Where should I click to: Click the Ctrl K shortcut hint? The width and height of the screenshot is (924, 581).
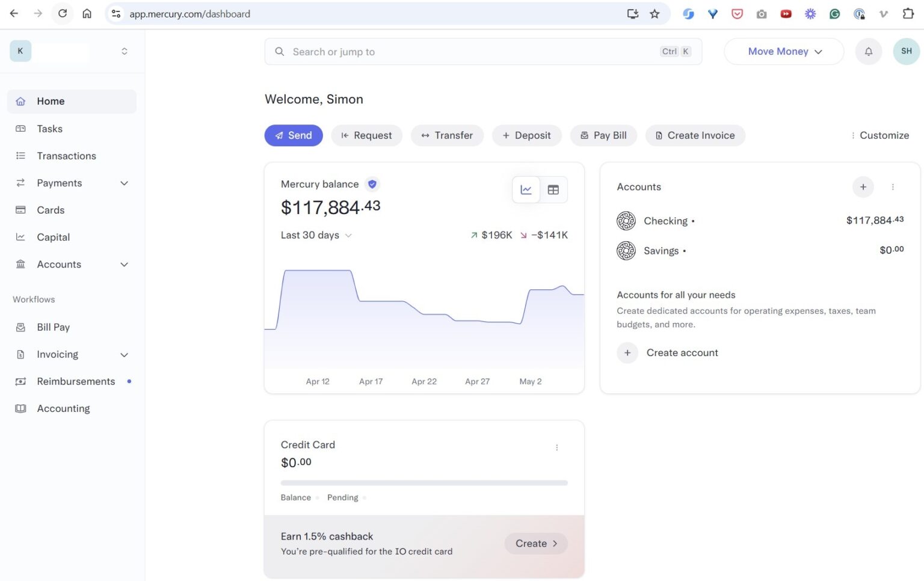click(x=676, y=52)
